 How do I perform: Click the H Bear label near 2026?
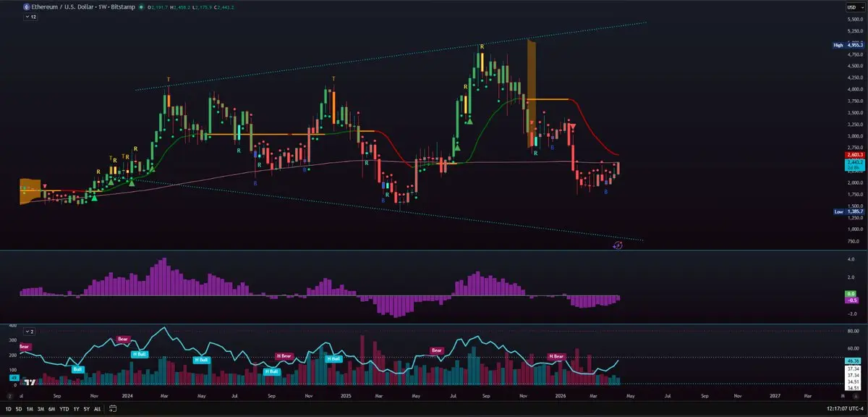point(556,356)
